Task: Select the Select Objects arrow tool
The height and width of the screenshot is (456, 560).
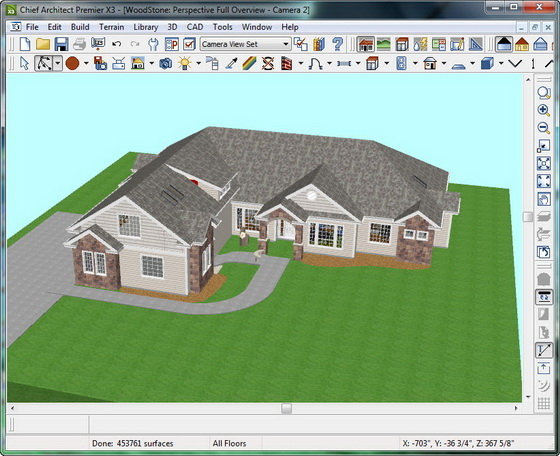Action: 24,64
